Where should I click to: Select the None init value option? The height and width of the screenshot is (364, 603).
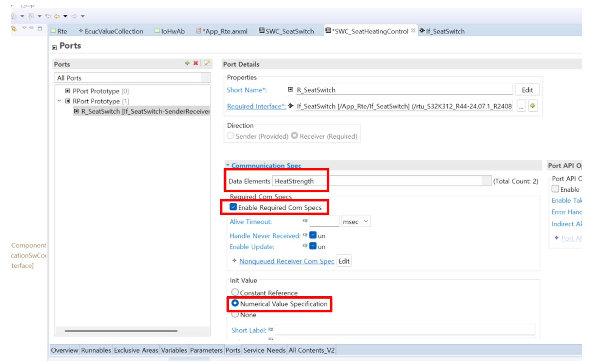coord(235,314)
